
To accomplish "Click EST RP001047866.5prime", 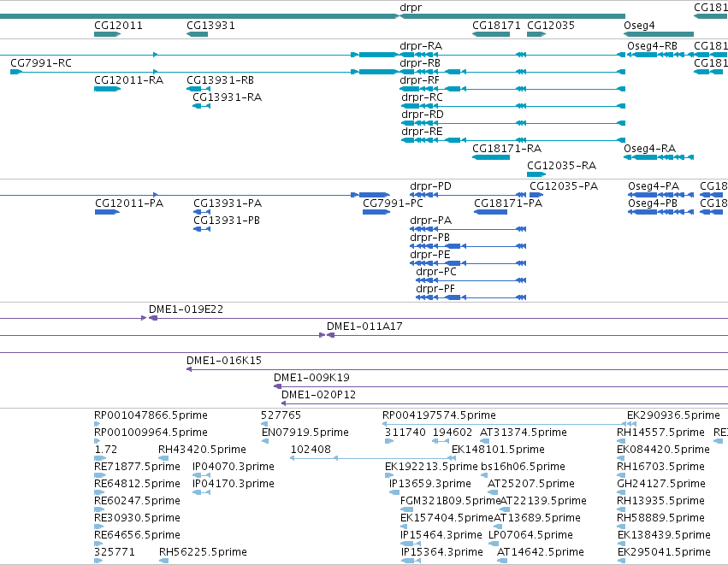I will point(97,424).
